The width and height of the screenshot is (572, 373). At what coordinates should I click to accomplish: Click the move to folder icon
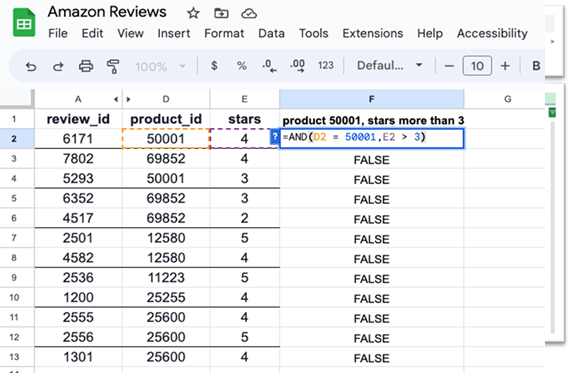[221, 14]
